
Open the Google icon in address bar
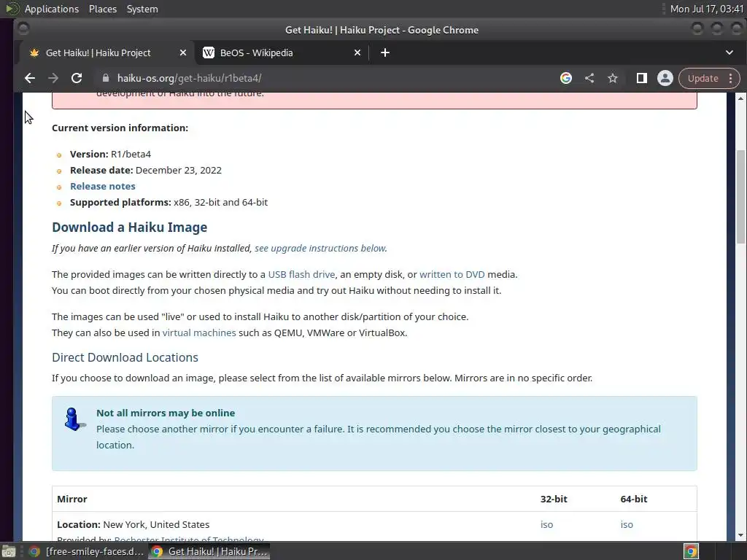566,78
